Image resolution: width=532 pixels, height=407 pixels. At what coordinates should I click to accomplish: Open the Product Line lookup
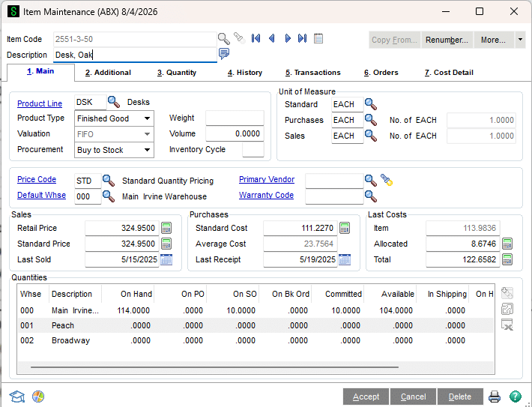[x=114, y=102]
